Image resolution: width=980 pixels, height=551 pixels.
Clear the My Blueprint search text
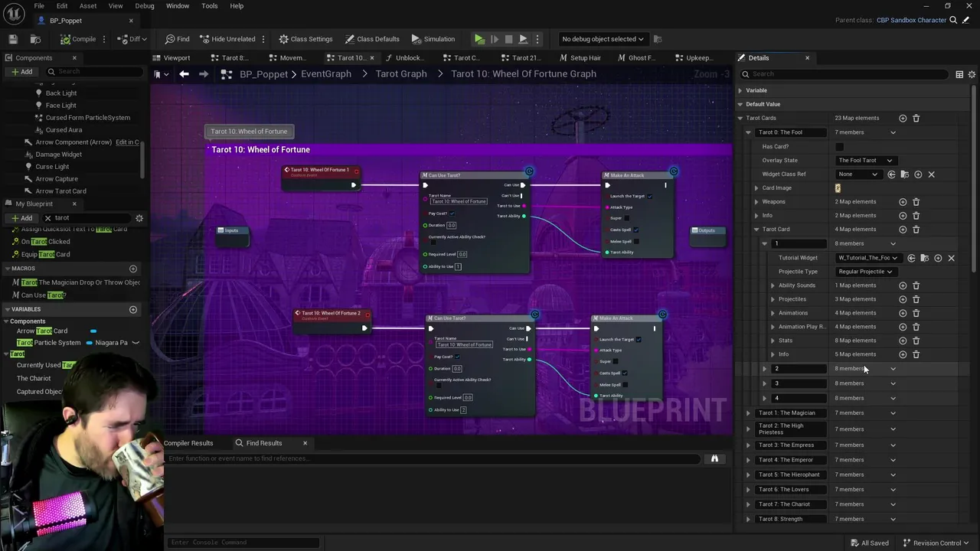coord(47,218)
